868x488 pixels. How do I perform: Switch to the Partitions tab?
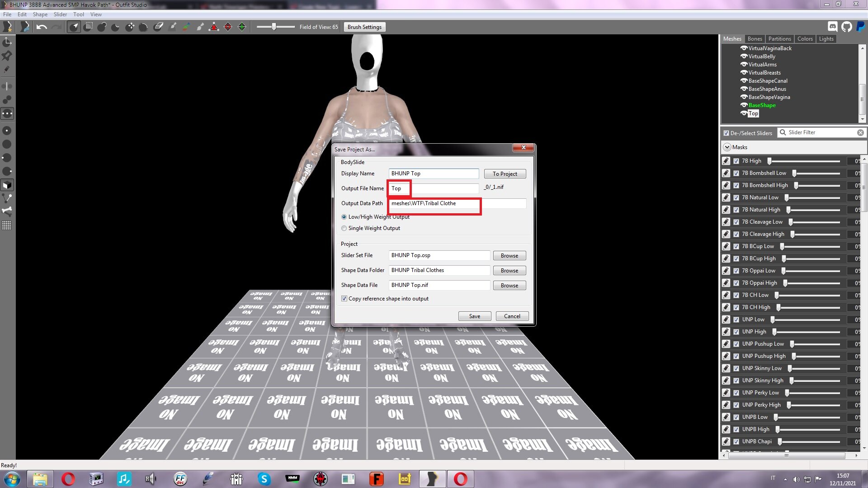click(x=779, y=39)
